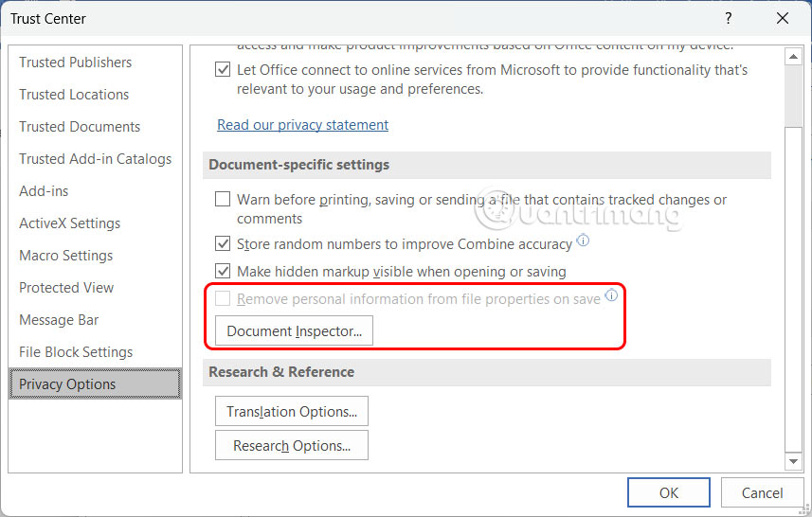Viewport: 812px width, 517px height.
Task: Launch the Document Inspector
Action: [295, 331]
